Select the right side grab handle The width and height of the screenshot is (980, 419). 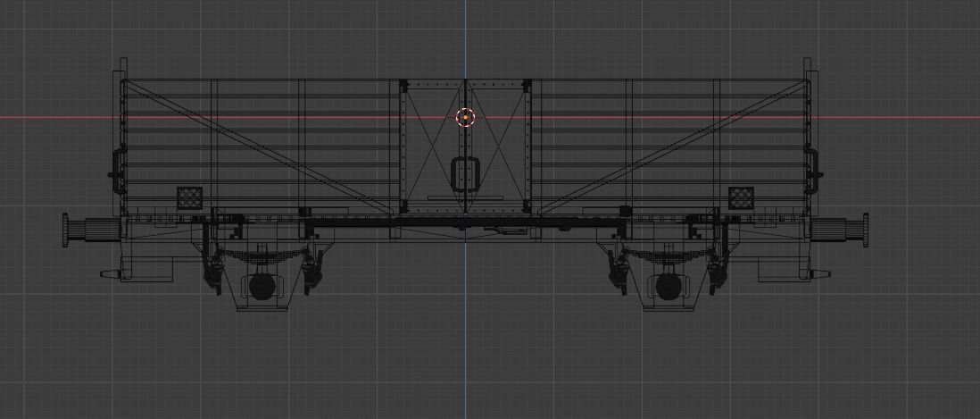814,170
